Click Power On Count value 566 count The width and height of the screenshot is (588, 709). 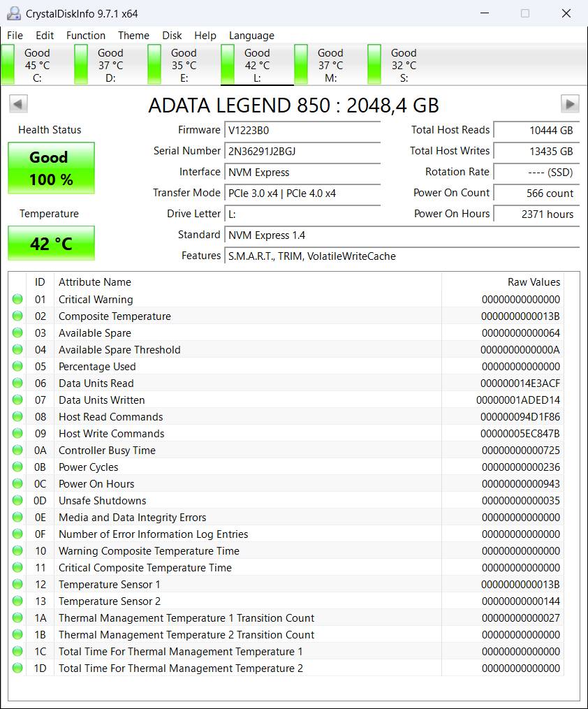536,193
